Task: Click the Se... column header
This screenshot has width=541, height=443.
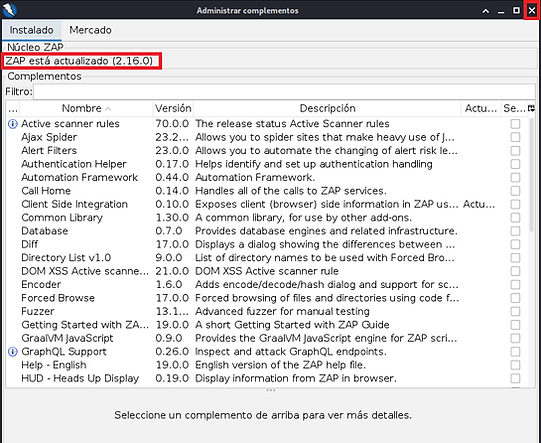Action: 514,108
